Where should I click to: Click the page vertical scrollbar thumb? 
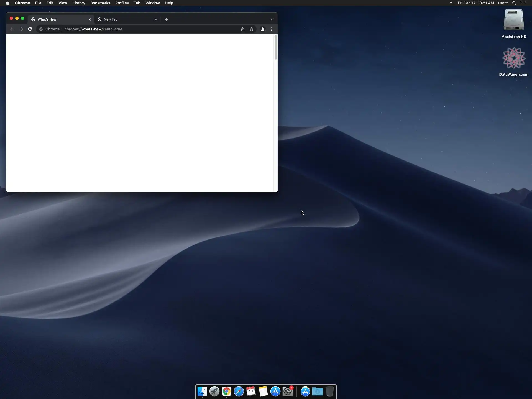[x=275, y=48]
